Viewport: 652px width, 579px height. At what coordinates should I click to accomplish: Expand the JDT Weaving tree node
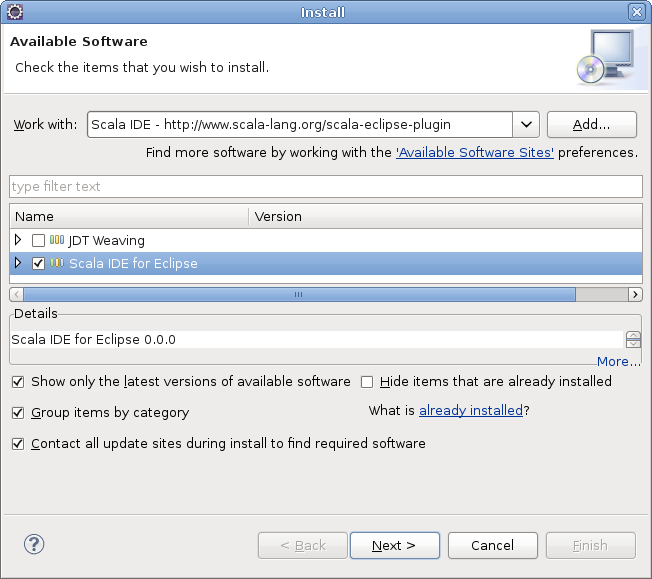tap(18, 240)
